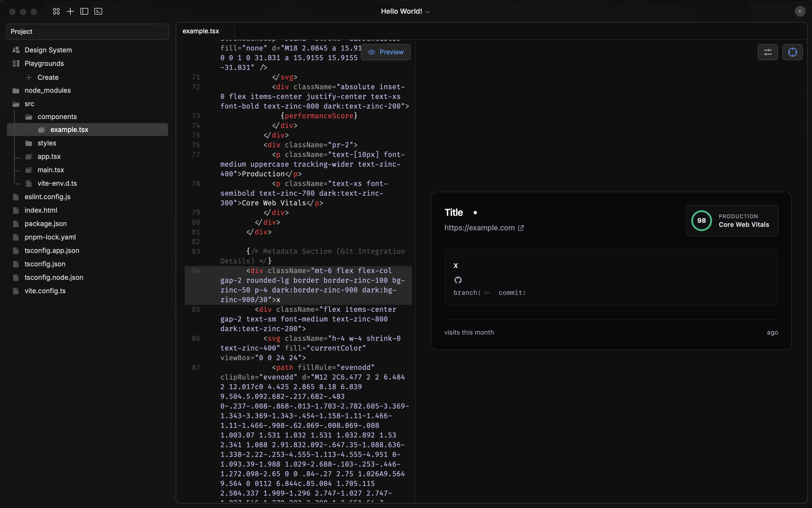Click the commit: label in card

(x=512, y=293)
